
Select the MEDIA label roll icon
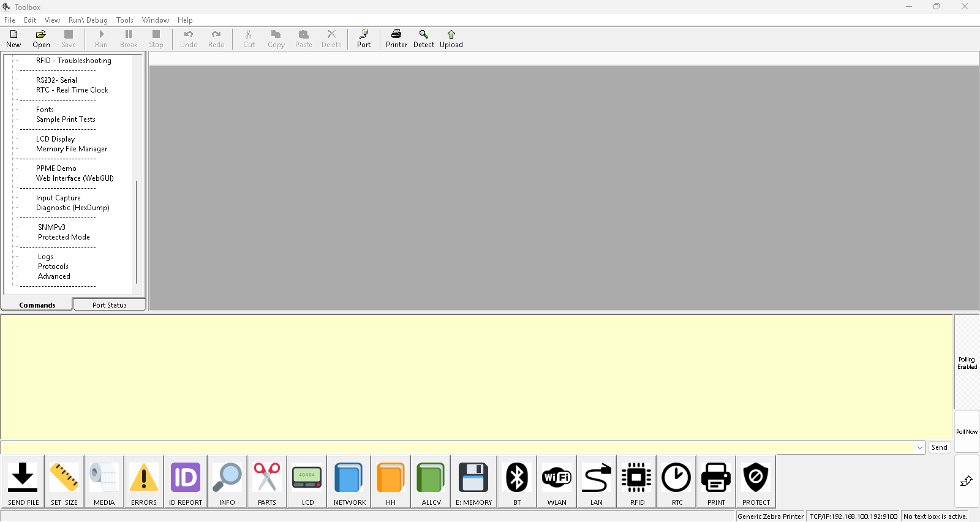[104, 482]
